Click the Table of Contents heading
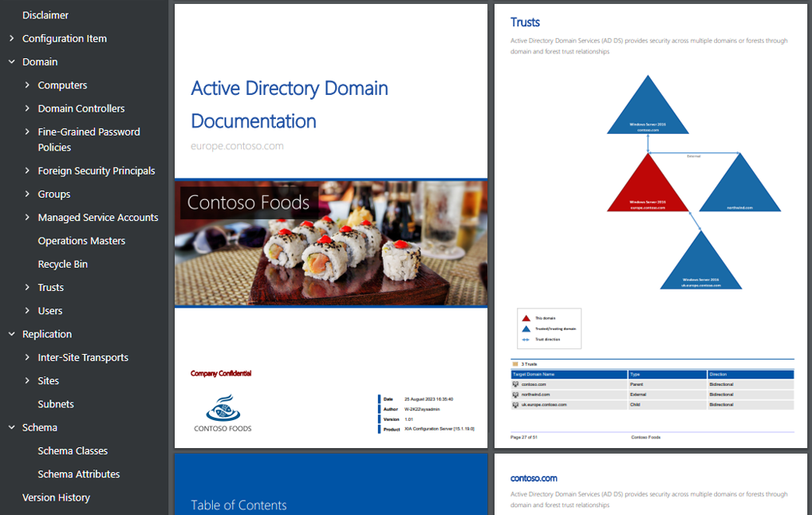The height and width of the screenshot is (515, 812). click(238, 505)
